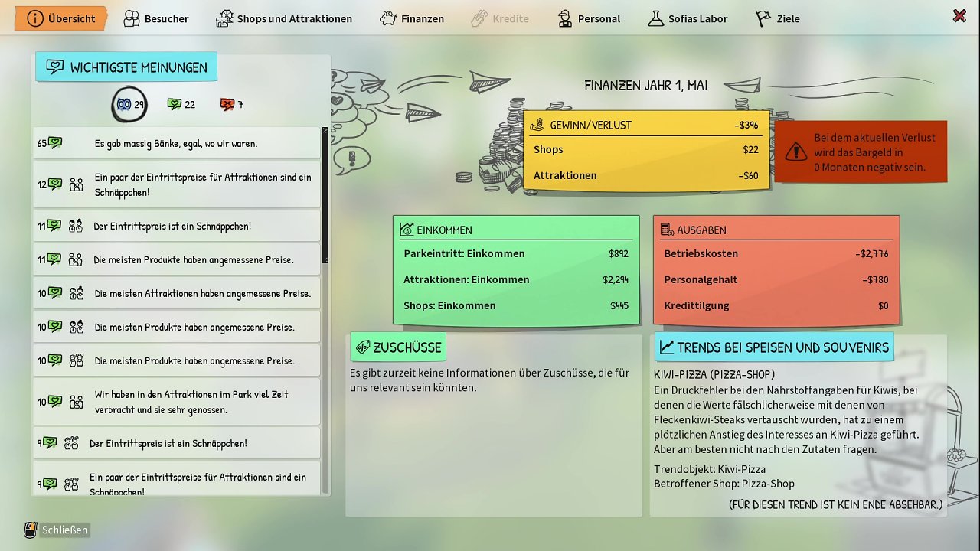Go to the Finanzen tab
980x551 pixels.
412,18
